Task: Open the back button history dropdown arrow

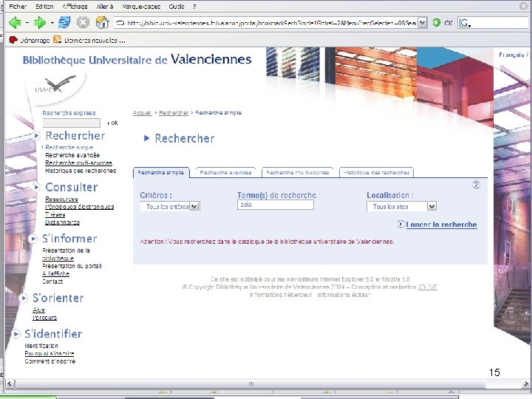Action: point(27,23)
